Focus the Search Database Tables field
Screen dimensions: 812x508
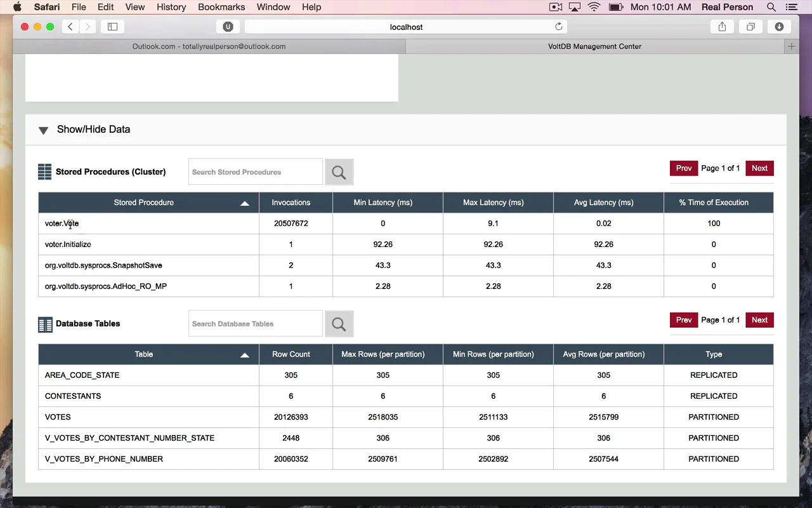pyautogui.click(x=256, y=324)
